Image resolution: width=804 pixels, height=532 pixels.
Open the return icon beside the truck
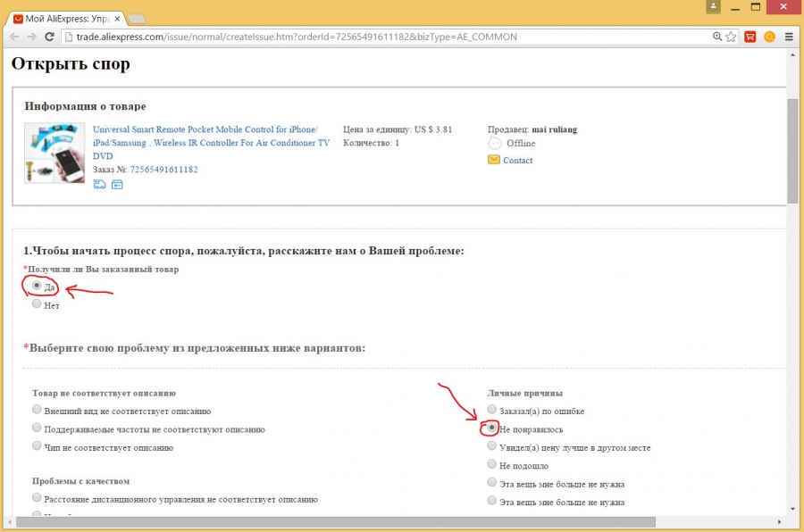(117, 185)
